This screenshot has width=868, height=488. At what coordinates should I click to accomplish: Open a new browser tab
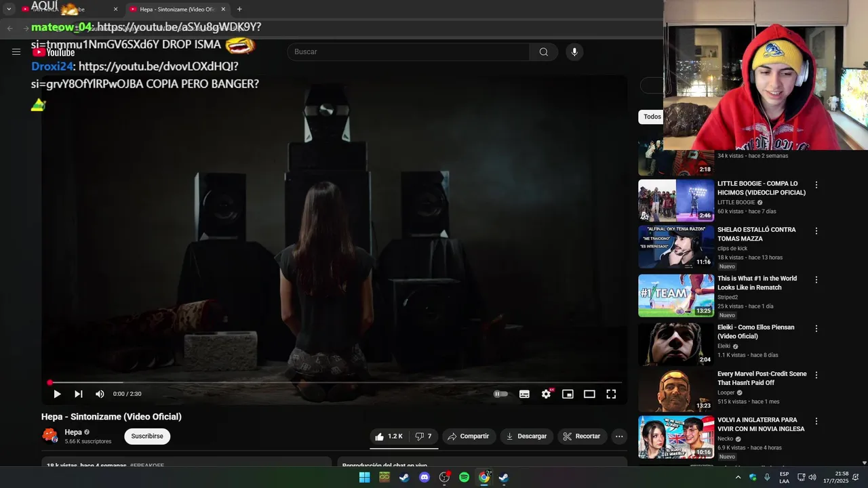pyautogui.click(x=239, y=9)
